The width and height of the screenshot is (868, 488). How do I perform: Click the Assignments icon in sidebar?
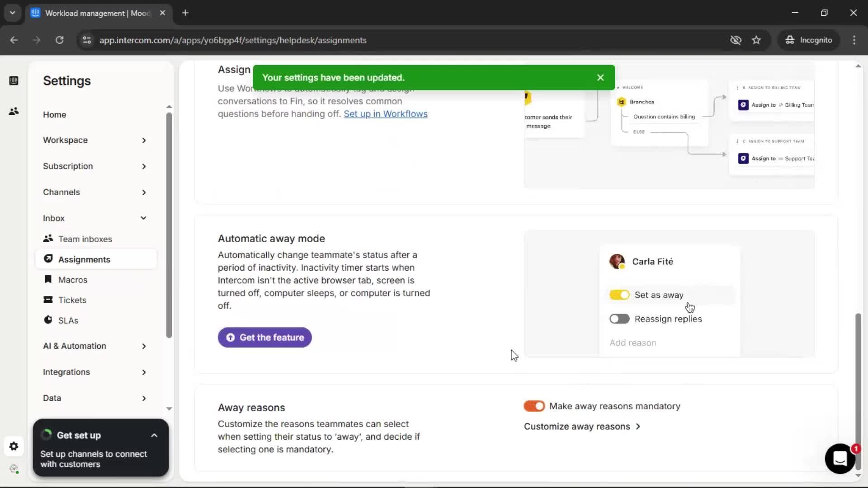pos(48,259)
